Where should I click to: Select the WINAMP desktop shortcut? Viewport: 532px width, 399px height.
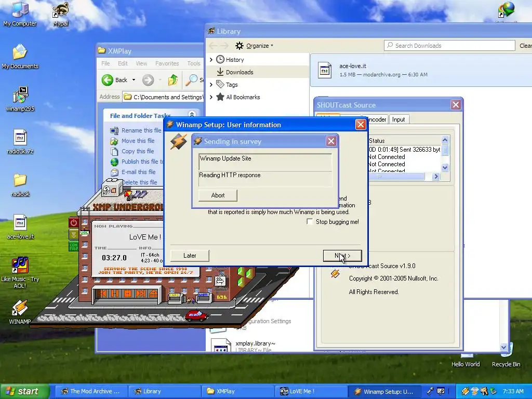point(20,312)
